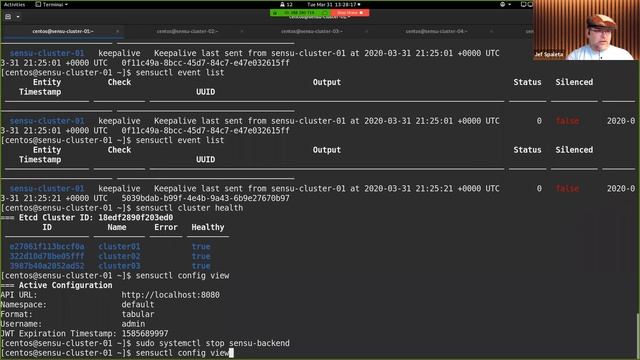Click Jef Spaleta's webcam thumbnail
Screen dimensions: 640x360
[586, 30]
